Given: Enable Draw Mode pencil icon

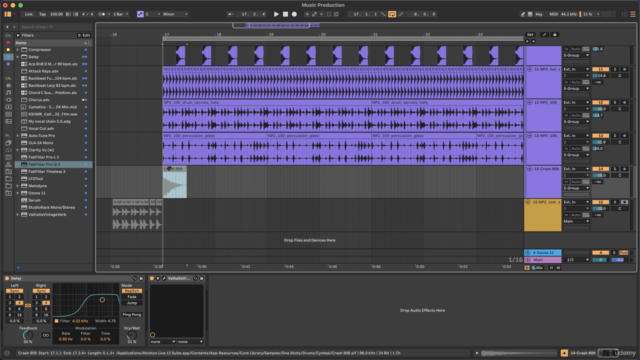Looking at the screenshot, I should [523, 14].
